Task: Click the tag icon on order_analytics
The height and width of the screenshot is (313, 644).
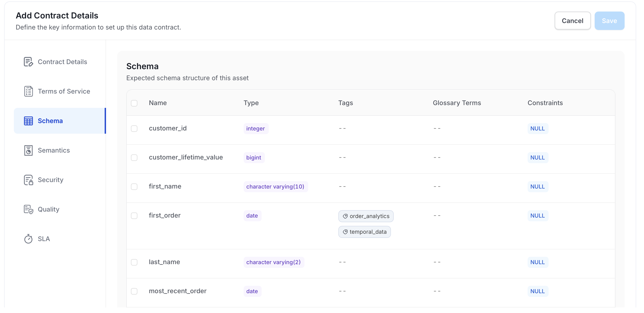Action: tap(345, 216)
